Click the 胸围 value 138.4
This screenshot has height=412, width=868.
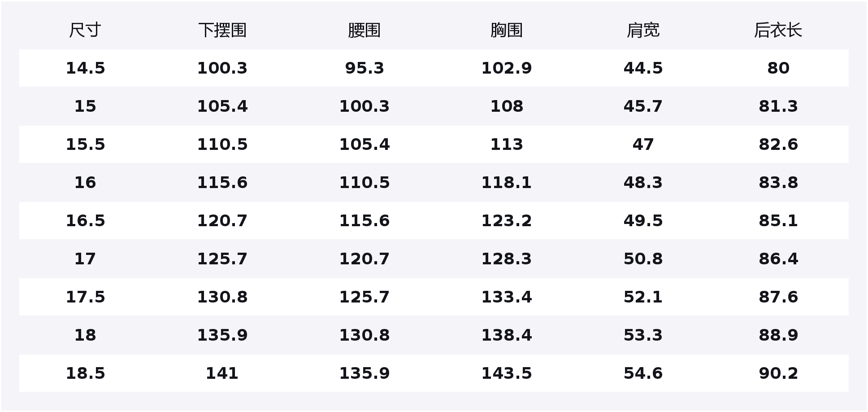pyautogui.click(x=506, y=335)
